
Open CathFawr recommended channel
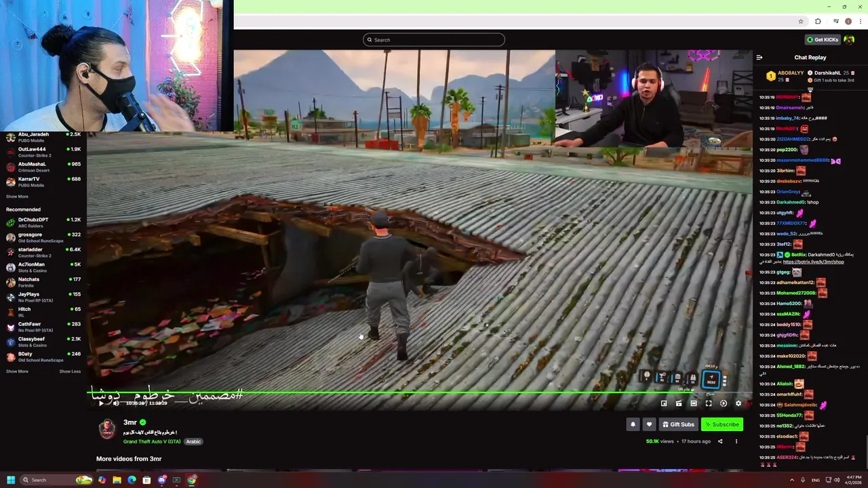43,327
